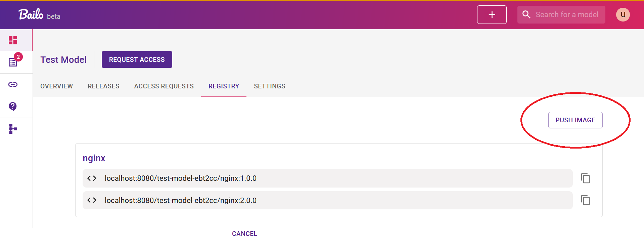Click the plus button in the header
This screenshot has height=244, width=644.
(x=492, y=14)
